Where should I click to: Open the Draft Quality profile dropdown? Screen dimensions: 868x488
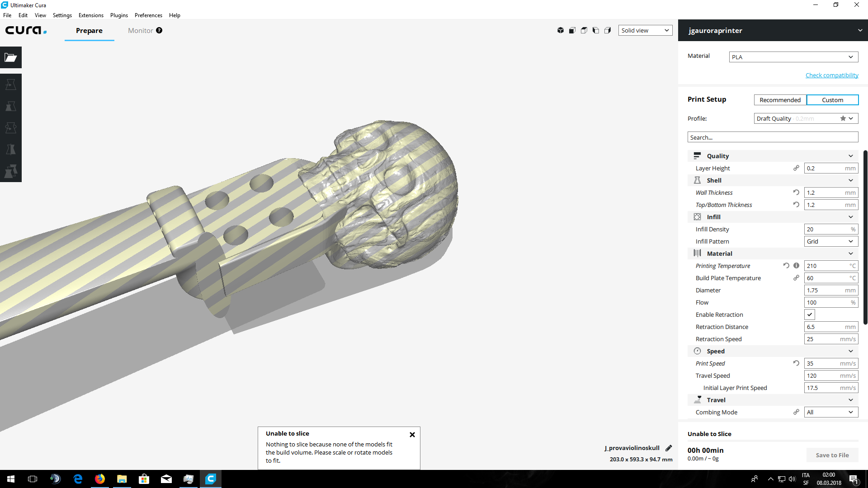click(806, 118)
